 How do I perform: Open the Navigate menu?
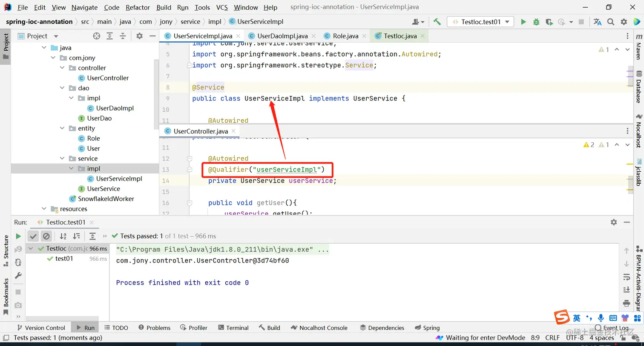[x=84, y=7]
